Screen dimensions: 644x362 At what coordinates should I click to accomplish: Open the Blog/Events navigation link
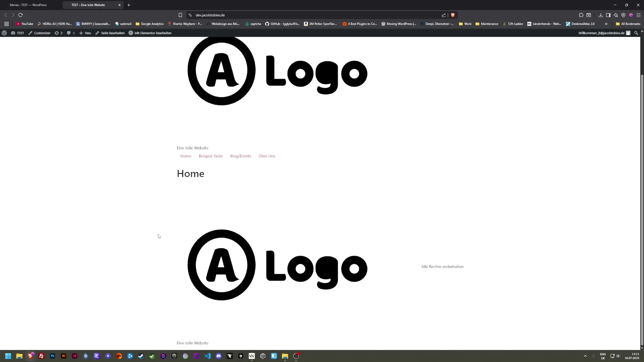pyautogui.click(x=240, y=156)
